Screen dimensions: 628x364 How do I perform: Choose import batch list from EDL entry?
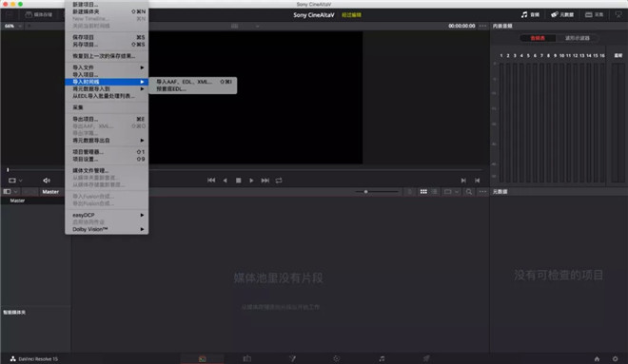tap(107, 96)
